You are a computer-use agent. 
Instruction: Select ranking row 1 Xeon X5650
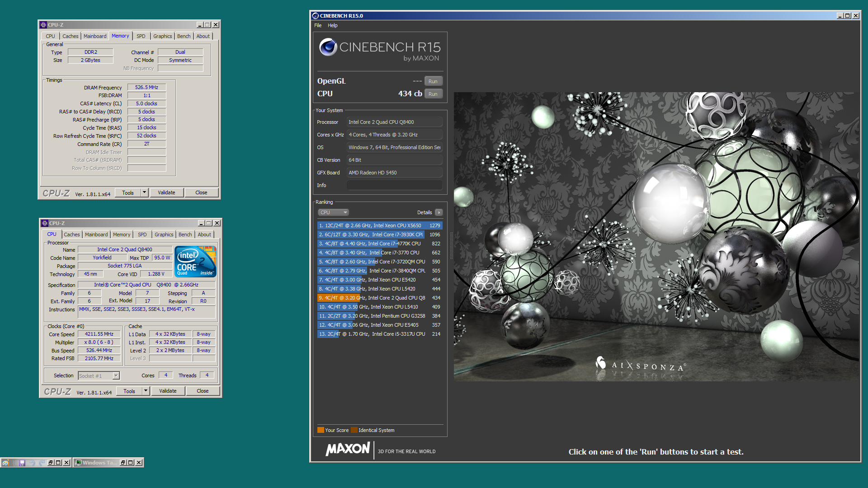click(379, 225)
